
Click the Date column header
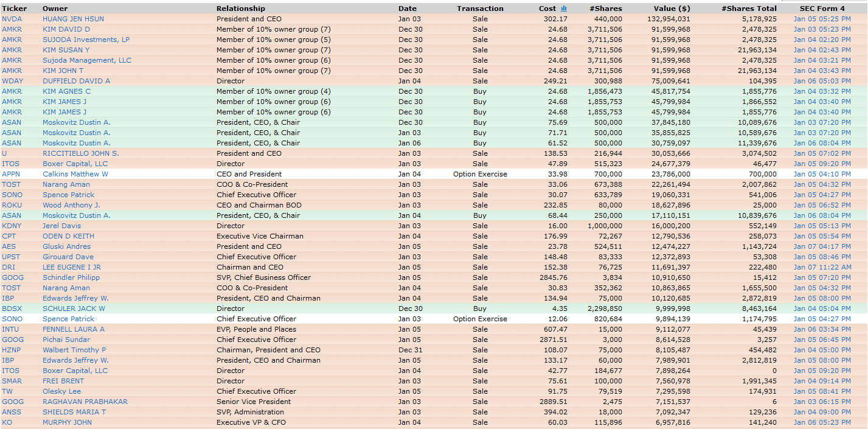pyautogui.click(x=408, y=9)
